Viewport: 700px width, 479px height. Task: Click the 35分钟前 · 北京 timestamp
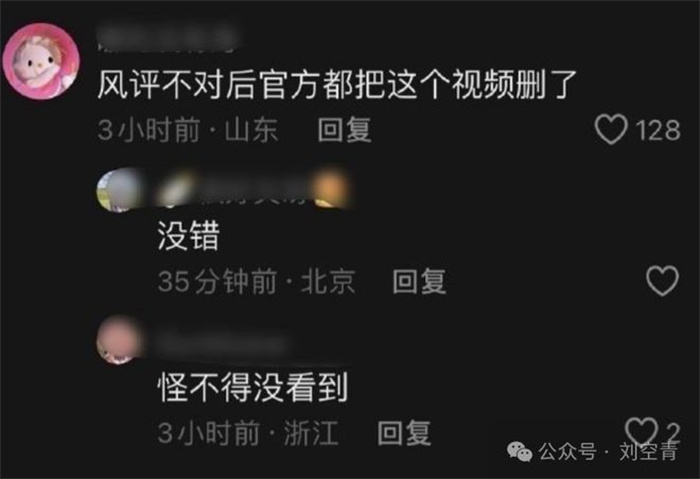click(x=256, y=281)
